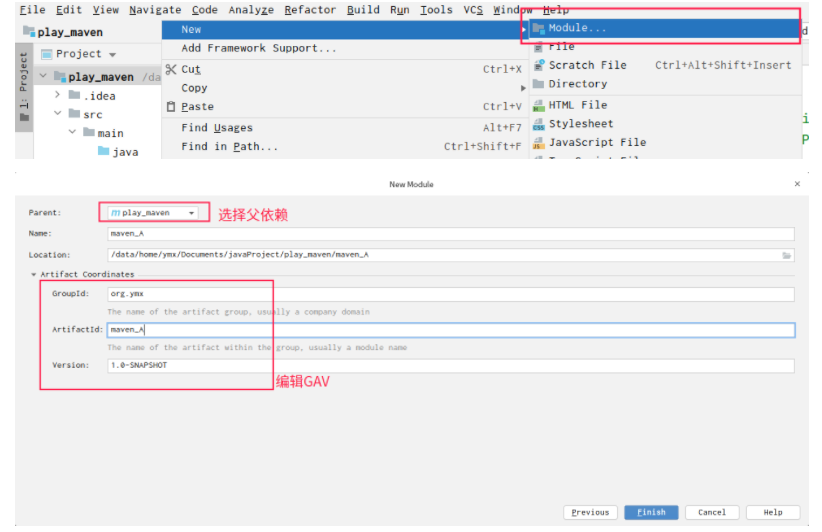Open the Code menu
This screenshot has width=822, height=532.
click(x=204, y=10)
